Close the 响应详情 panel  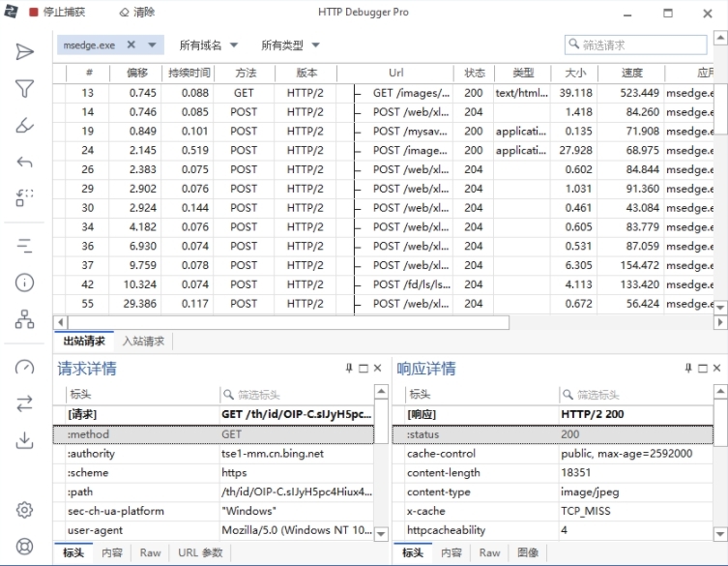pyautogui.click(x=716, y=368)
